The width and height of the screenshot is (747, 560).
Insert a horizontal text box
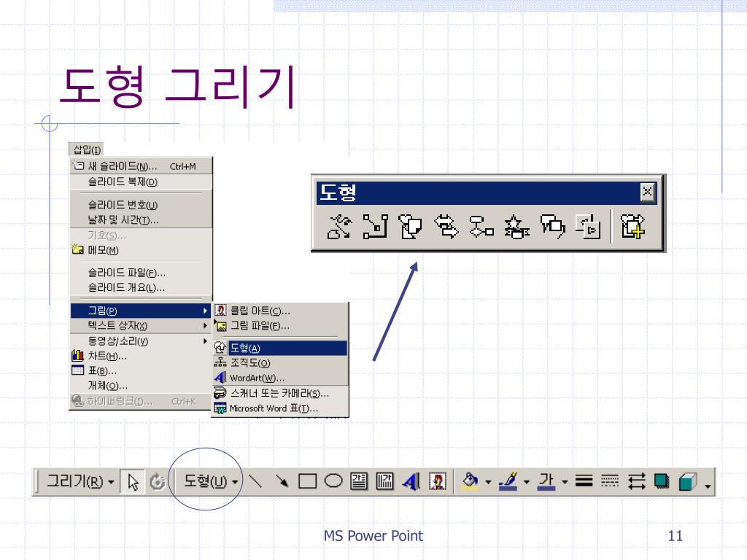click(x=359, y=481)
